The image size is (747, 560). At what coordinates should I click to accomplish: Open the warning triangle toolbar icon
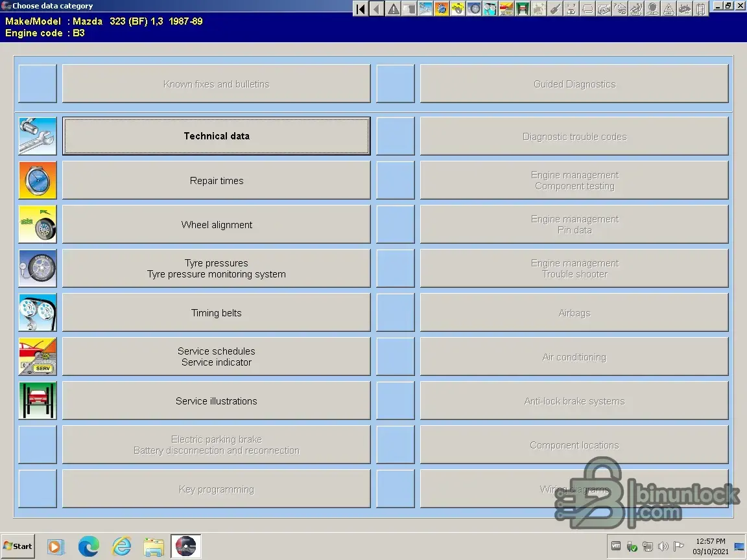point(393,8)
